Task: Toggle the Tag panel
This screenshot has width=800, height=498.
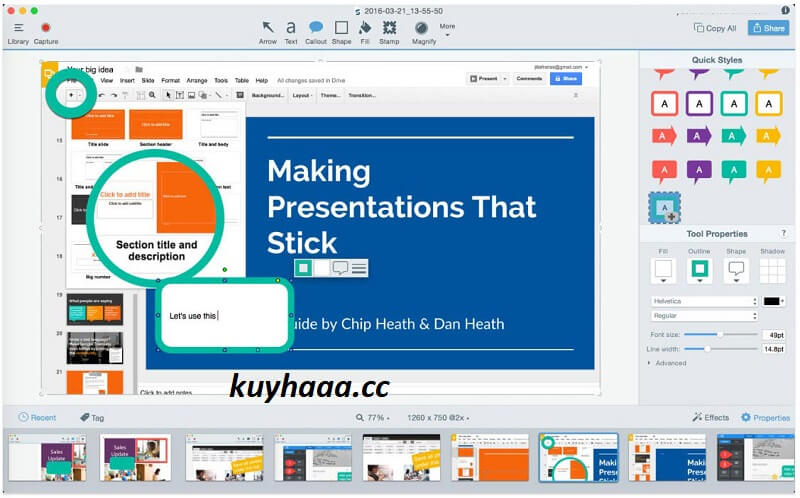Action: pyautogui.click(x=92, y=417)
